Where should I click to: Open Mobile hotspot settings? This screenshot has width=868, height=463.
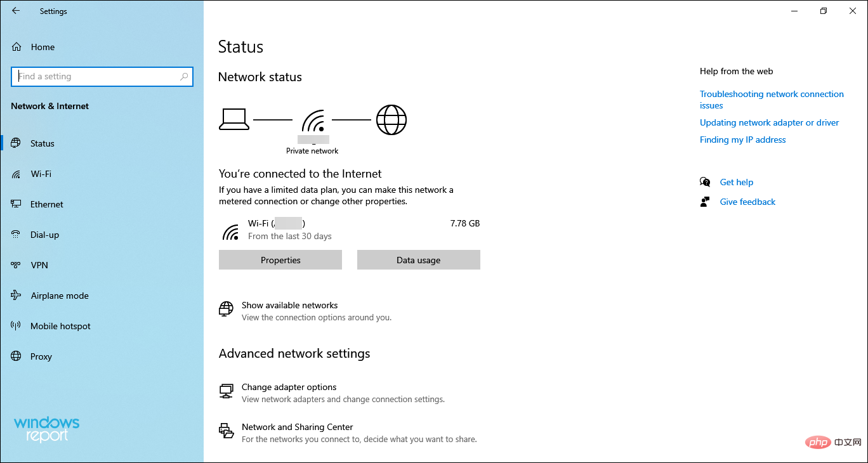point(60,325)
